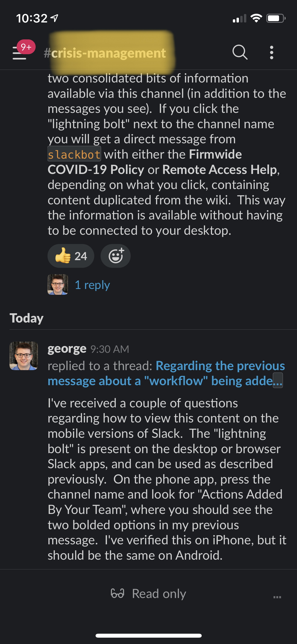The width and height of the screenshot is (297, 644).
Task: Tap the add reaction emoji icon
Action: point(116,256)
